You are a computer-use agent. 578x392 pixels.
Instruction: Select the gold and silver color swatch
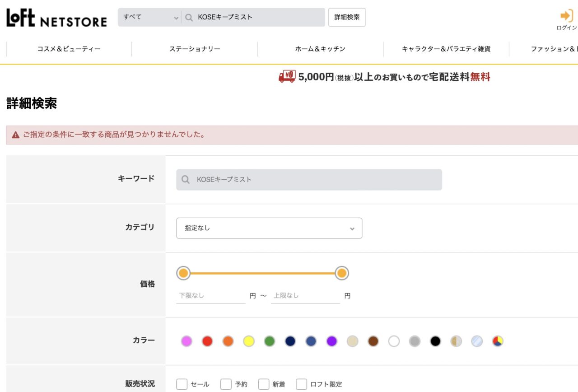coord(456,341)
